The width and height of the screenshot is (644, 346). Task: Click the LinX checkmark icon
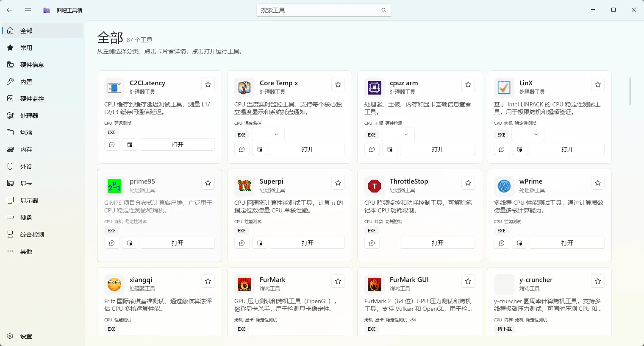[504, 88]
